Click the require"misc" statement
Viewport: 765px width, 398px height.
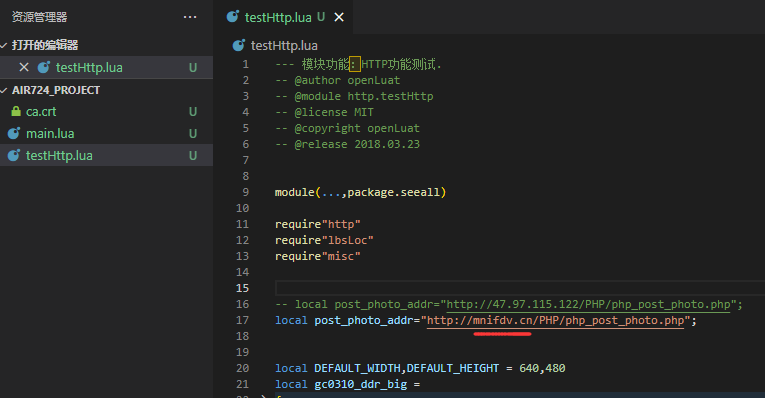coord(318,256)
